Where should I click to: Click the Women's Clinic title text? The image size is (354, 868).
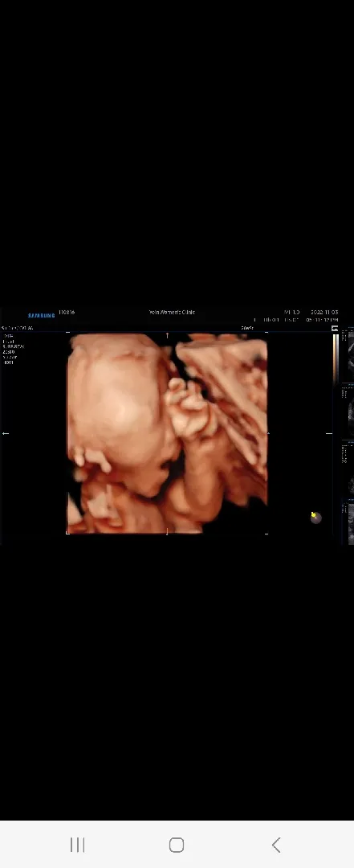click(172, 312)
